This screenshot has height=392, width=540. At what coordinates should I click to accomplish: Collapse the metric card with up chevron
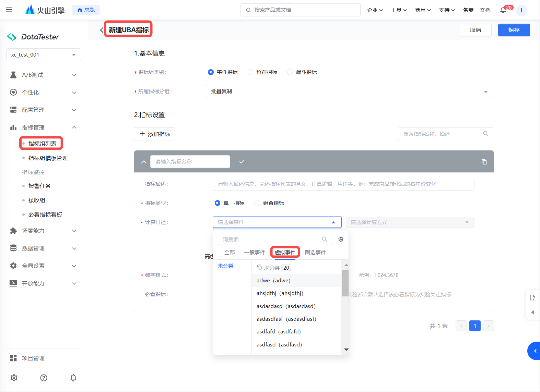coord(144,162)
